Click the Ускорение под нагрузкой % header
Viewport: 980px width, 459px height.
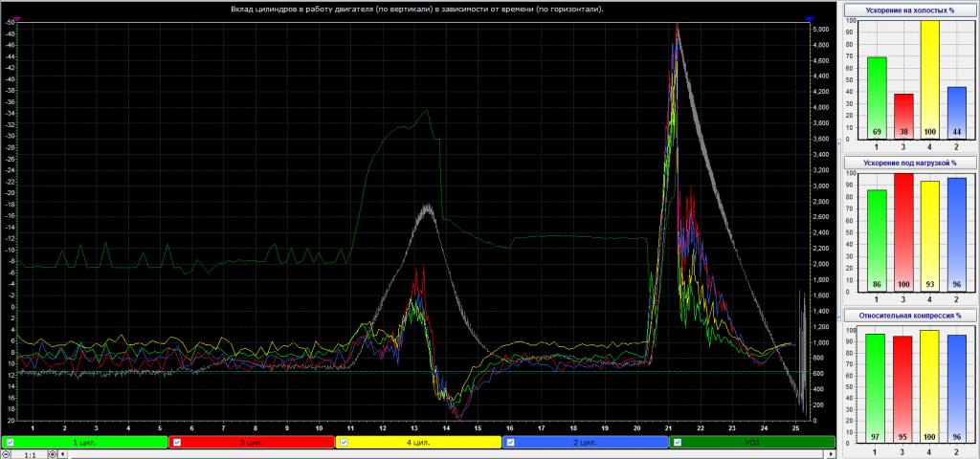(x=909, y=163)
